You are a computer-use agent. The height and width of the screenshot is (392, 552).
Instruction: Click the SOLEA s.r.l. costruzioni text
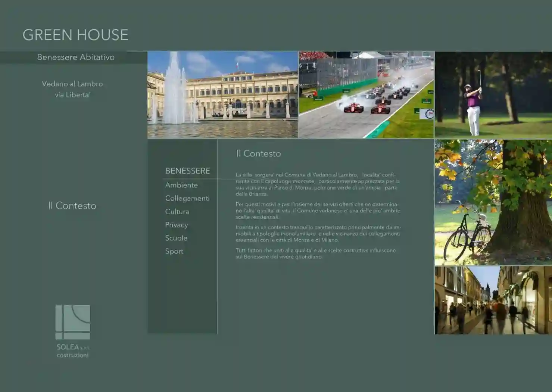click(73, 351)
